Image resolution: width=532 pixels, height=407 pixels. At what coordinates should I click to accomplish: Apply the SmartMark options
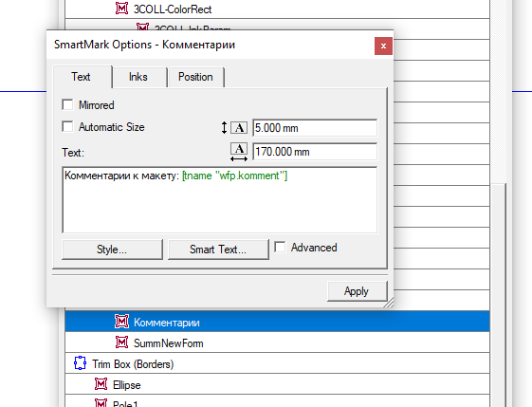(357, 291)
